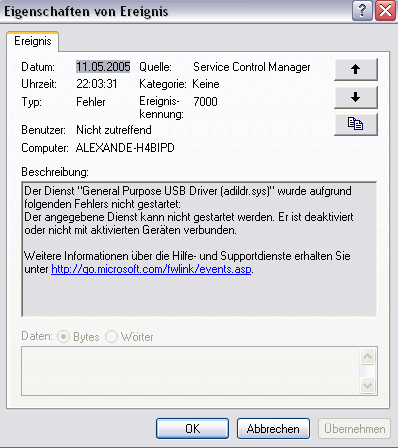Close the Eigenschaften von Ereignis dialog

(385, 11)
